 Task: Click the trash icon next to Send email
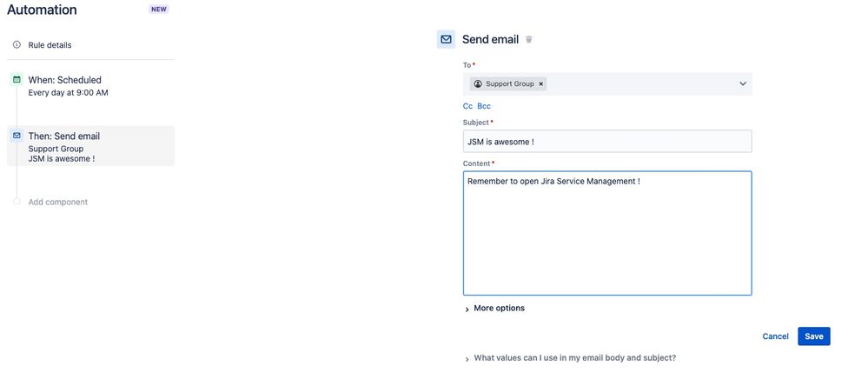coord(528,39)
